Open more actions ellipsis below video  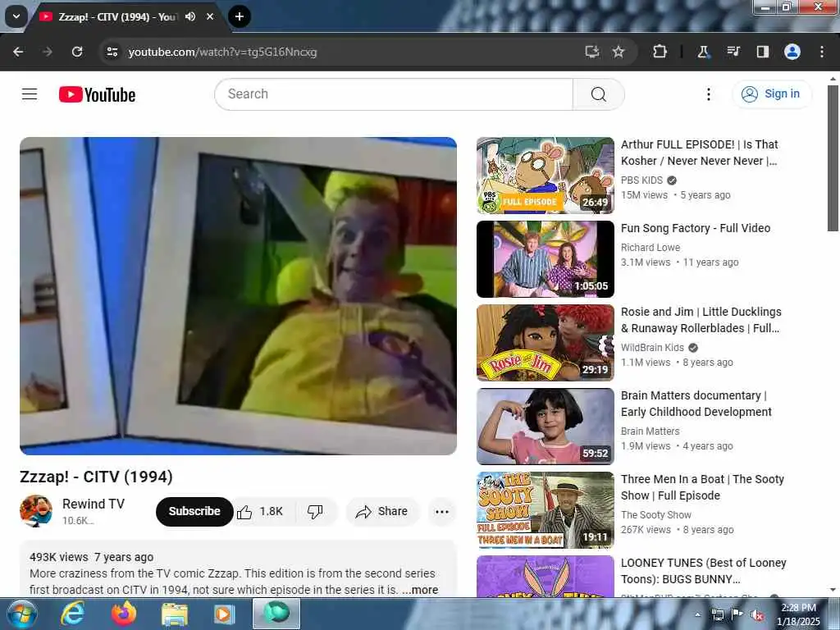tap(442, 512)
